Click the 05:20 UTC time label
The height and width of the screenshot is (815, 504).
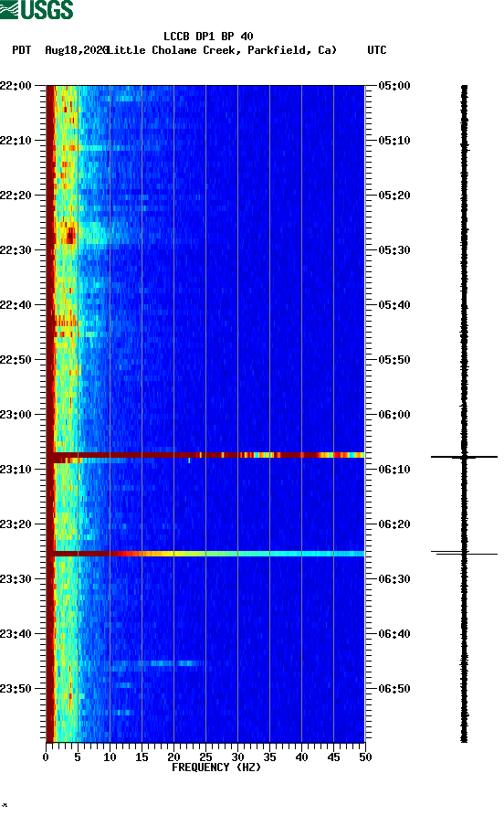(x=394, y=196)
